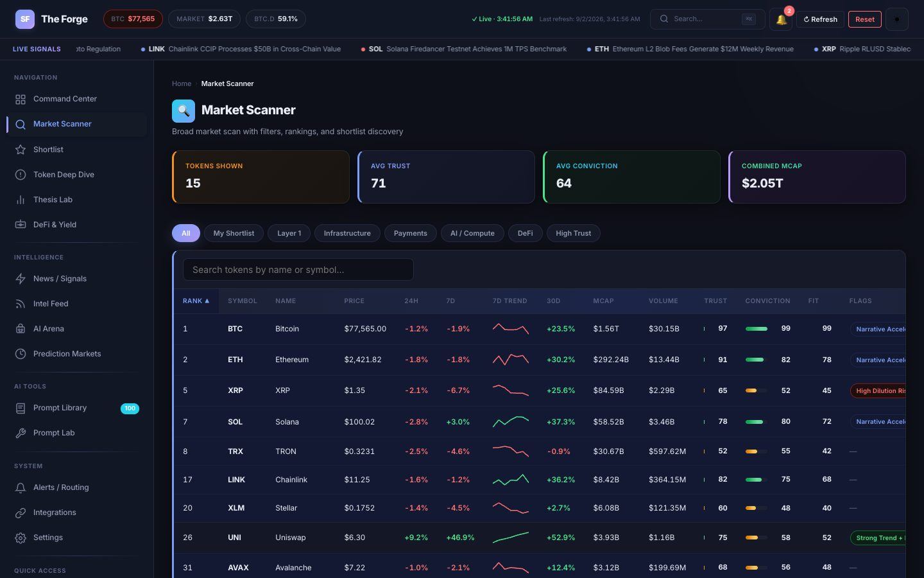Click the Intel Feed RSS icon
The image size is (924, 578).
21,304
